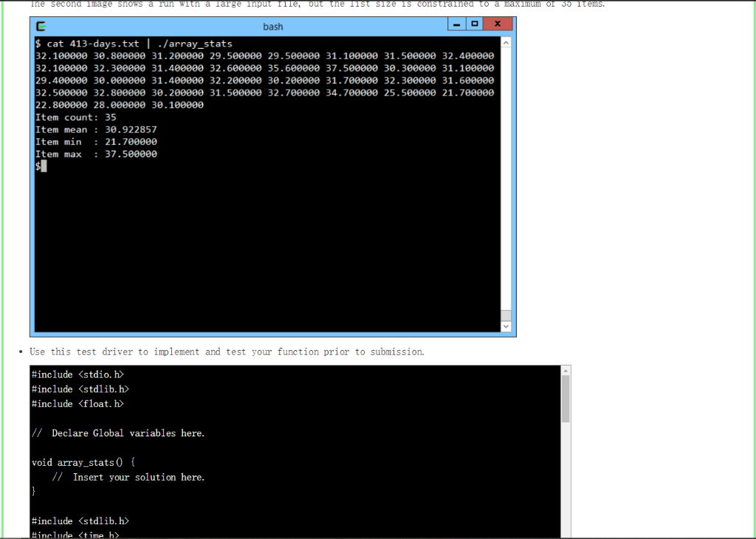Click the C logo icon on the bash window
Viewport: 756px width, 539px height.
click(x=39, y=24)
